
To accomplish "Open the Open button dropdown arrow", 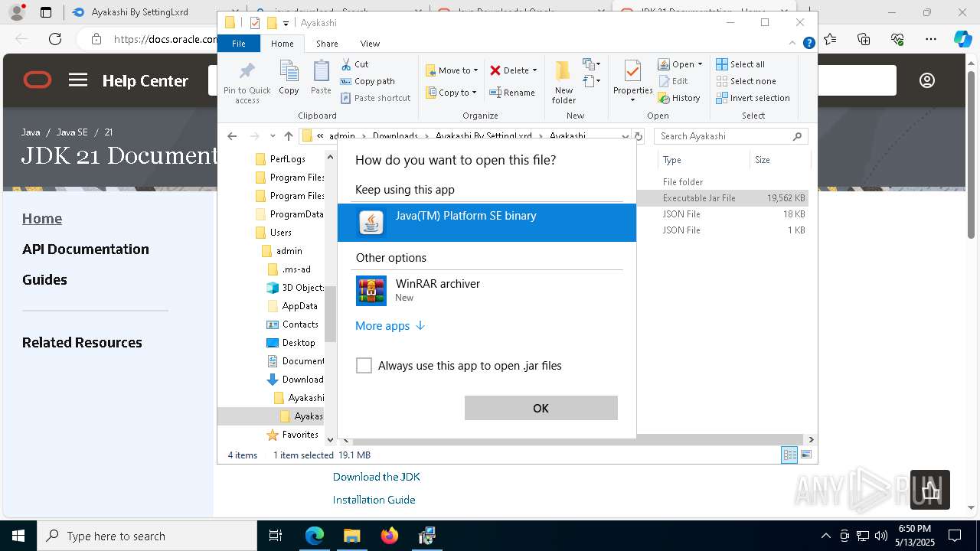I will tap(700, 64).
